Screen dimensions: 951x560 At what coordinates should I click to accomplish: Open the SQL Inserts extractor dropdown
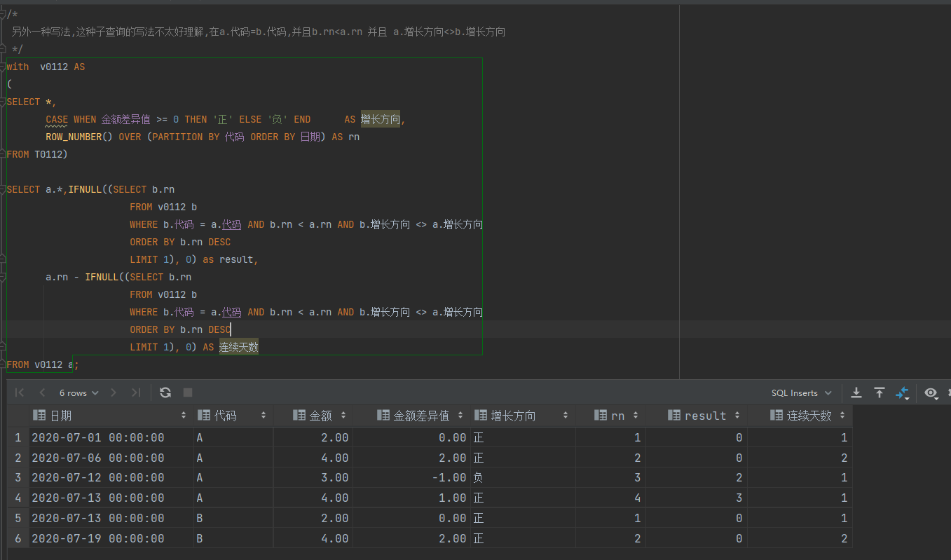coord(802,392)
